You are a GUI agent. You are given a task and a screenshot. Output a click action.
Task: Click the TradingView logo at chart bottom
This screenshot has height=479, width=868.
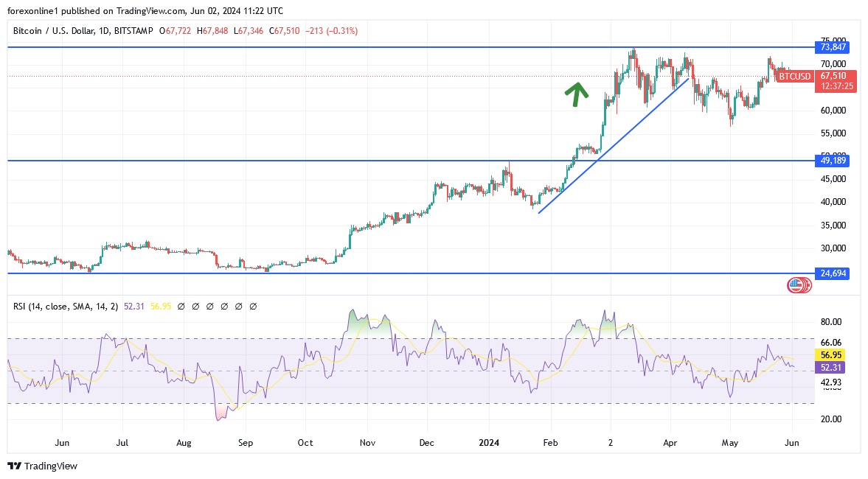tap(43, 466)
